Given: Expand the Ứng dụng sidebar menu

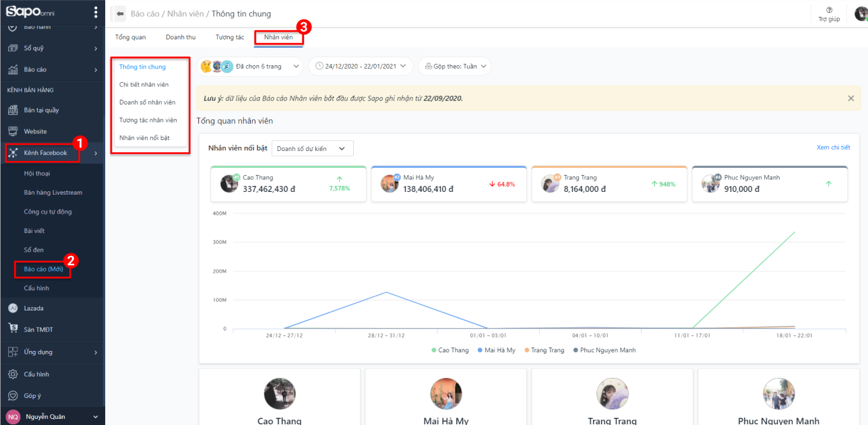Looking at the screenshot, I should [96, 352].
